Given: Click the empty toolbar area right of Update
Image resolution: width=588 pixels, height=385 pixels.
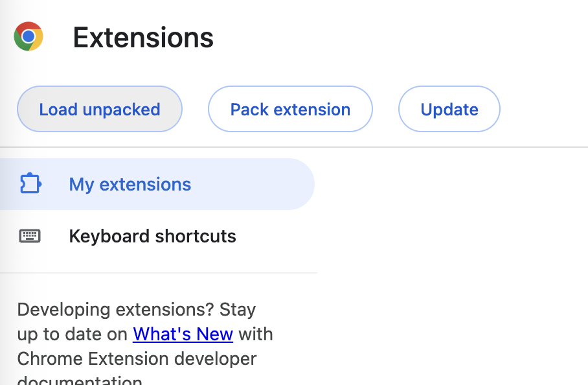Looking at the screenshot, I should pyautogui.click(x=544, y=109).
